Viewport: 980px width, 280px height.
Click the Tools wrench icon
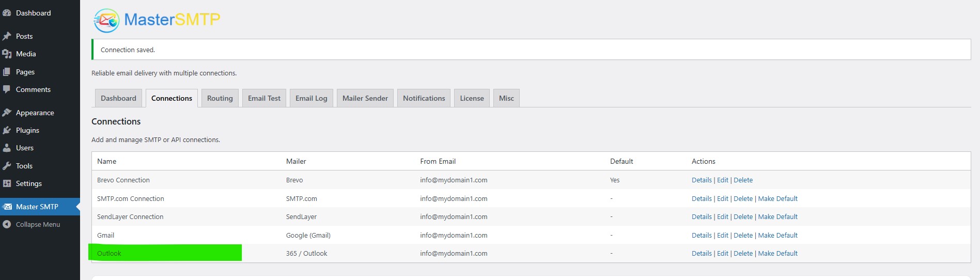click(x=7, y=166)
